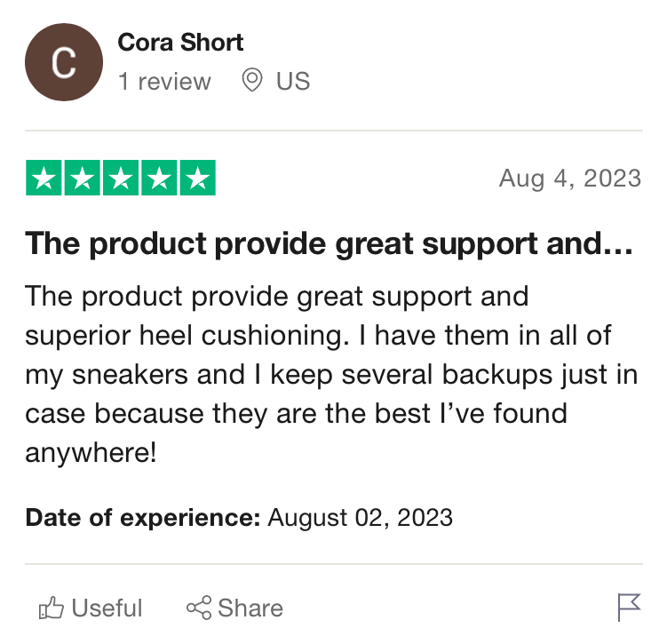This screenshot has width=667, height=644.
Task: Click the review body text paragraph
Action: (x=331, y=374)
